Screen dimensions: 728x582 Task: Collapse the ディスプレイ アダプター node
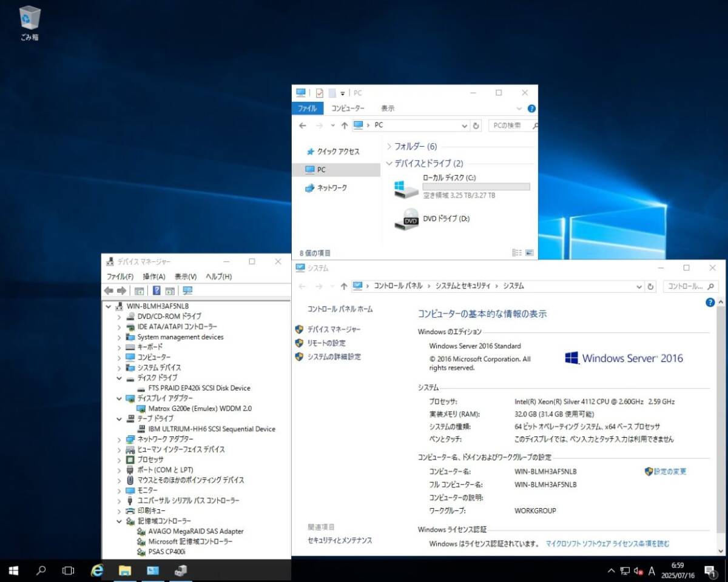(119, 398)
